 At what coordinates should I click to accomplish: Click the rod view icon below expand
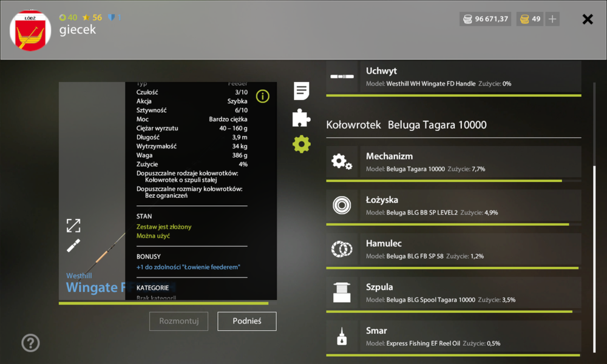click(x=73, y=246)
